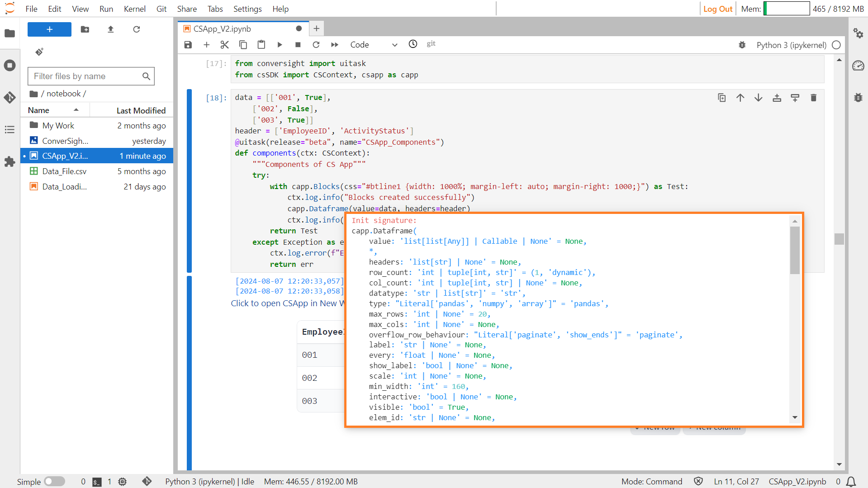
Task: Click the kernel chip icon in status bar
Action: click(x=123, y=482)
